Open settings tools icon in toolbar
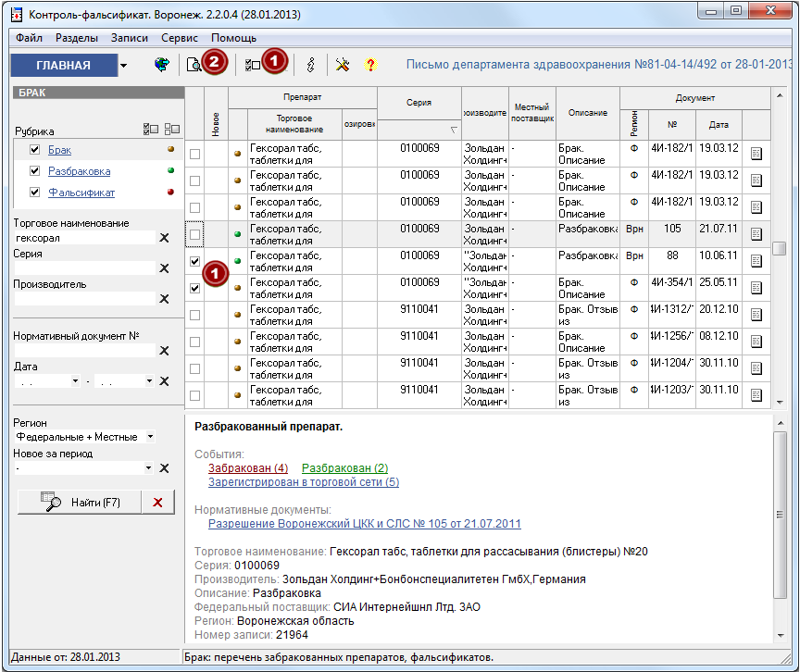Image resolution: width=800 pixels, height=672 pixels. [x=343, y=65]
